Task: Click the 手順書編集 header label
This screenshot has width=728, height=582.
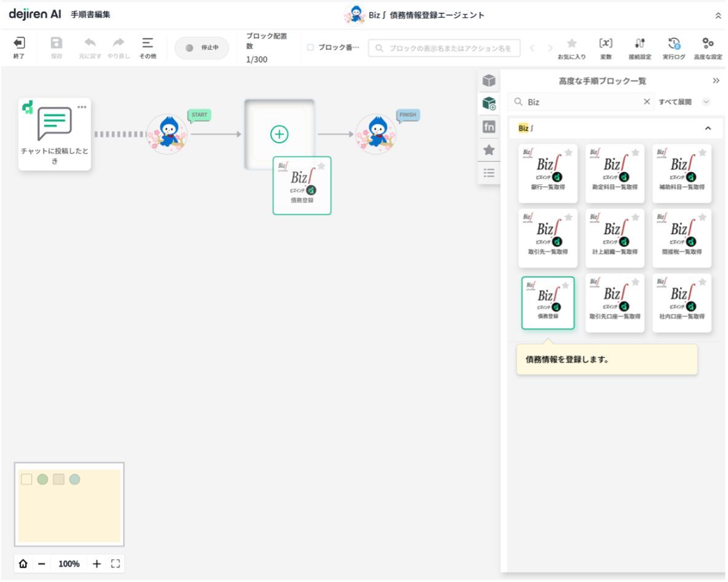Action: [90, 14]
